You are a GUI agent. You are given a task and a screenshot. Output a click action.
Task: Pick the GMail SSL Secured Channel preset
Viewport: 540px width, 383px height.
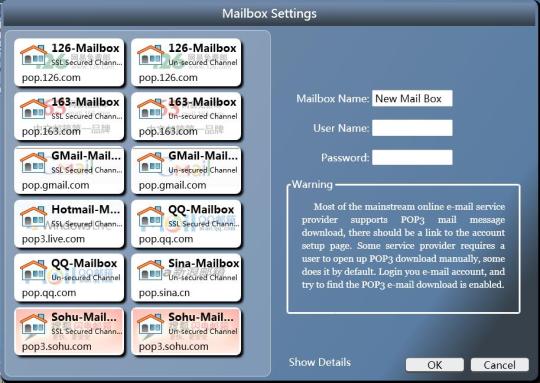[69, 170]
